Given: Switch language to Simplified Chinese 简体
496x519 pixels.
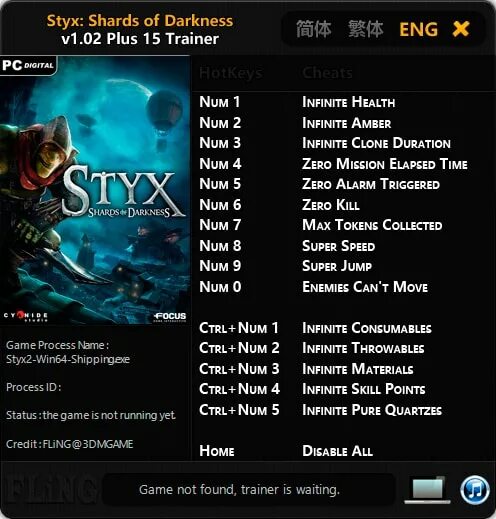Looking at the screenshot, I should (x=313, y=29).
